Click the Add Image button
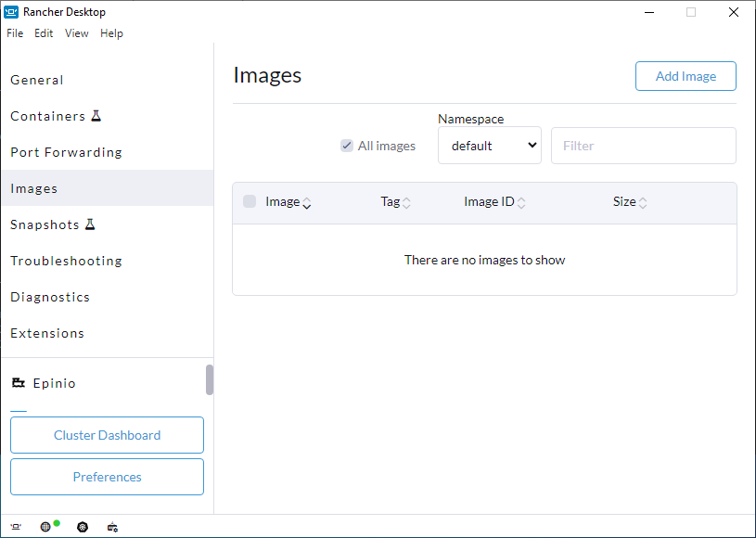Viewport: 756px width, 538px height. click(686, 76)
